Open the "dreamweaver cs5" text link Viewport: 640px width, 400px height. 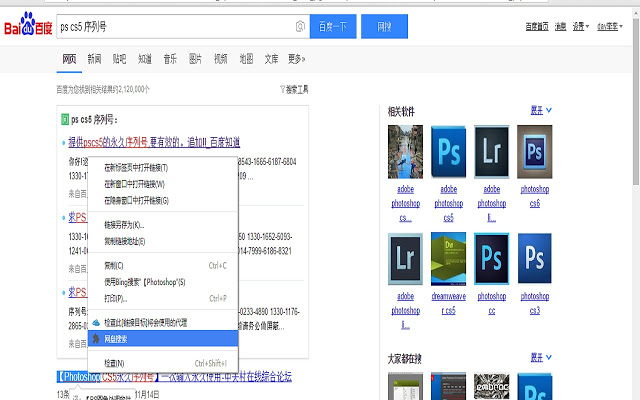449,303
